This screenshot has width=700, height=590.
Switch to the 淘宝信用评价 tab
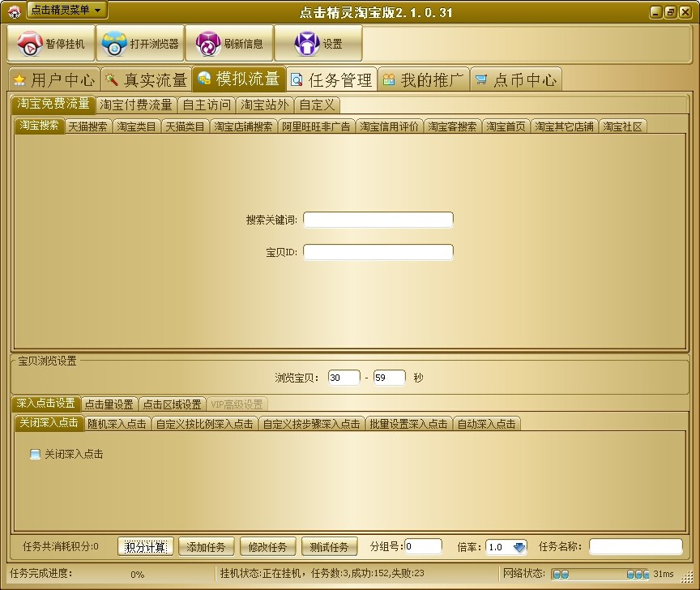click(x=389, y=127)
